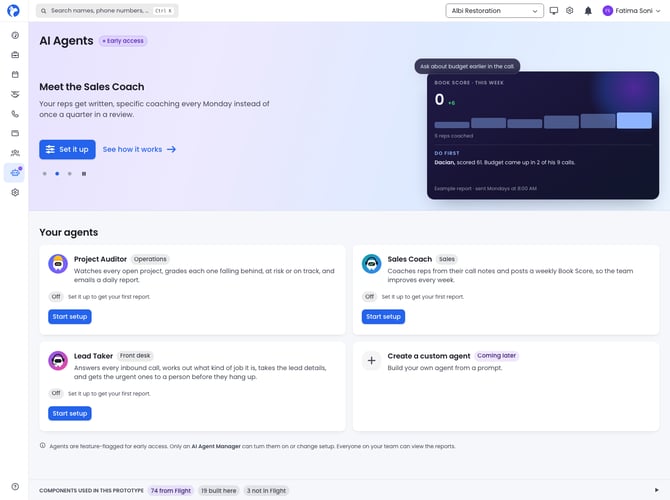Screen dimensions: 670x500
Task: Start setup for Project Auditor
Action: 70,317
